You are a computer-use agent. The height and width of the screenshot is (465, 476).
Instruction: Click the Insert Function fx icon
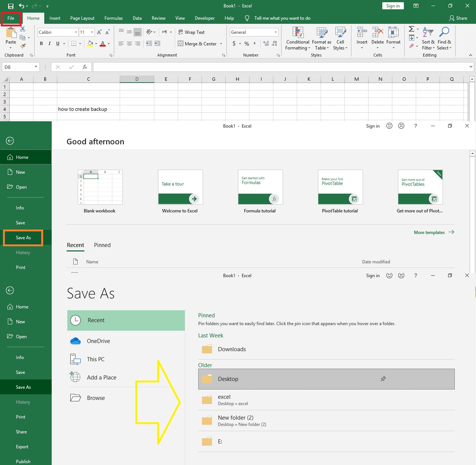pos(85,67)
